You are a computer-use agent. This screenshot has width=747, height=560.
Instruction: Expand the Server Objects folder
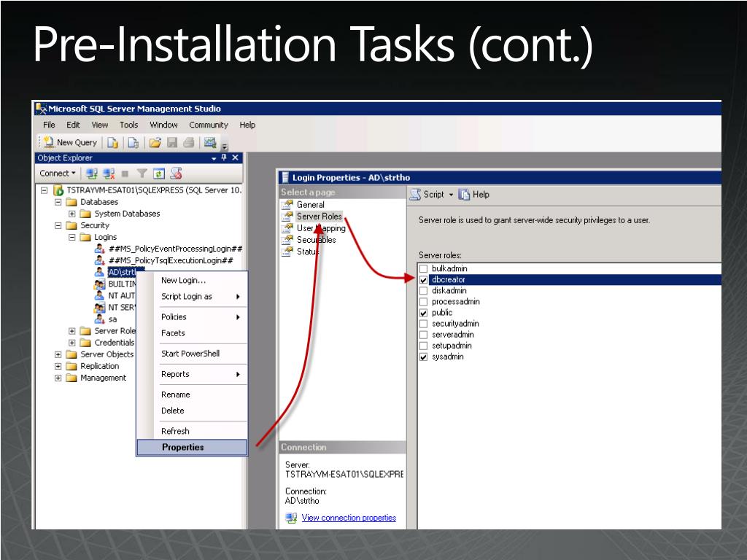pos(58,354)
